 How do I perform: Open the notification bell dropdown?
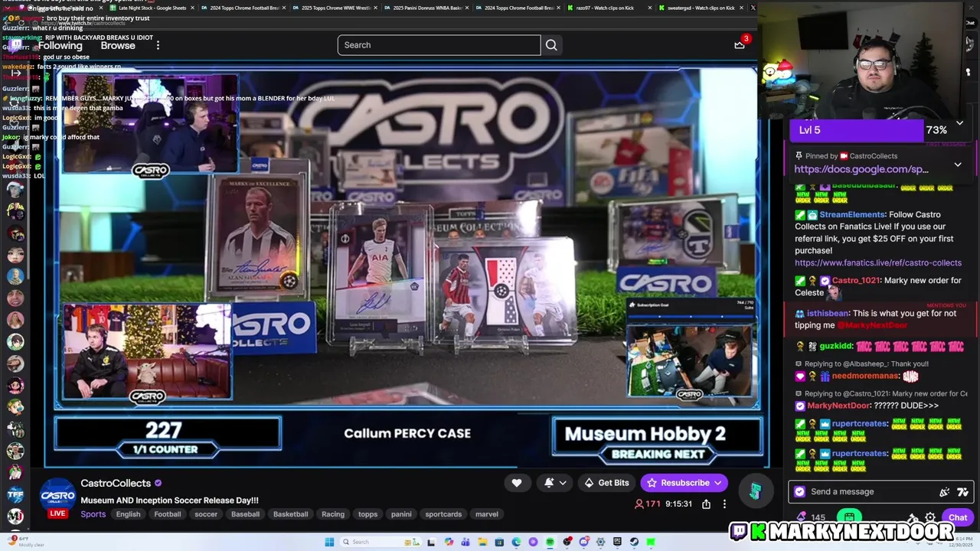coord(555,483)
